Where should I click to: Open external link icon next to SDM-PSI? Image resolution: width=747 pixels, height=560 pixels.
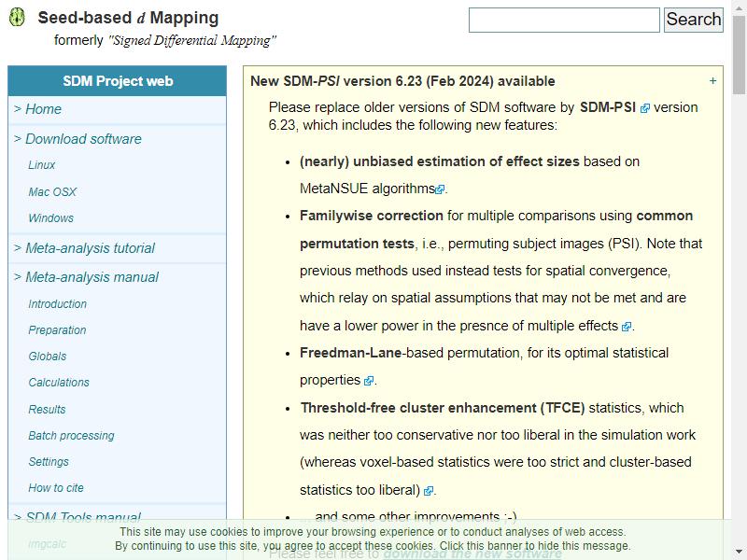(x=645, y=108)
